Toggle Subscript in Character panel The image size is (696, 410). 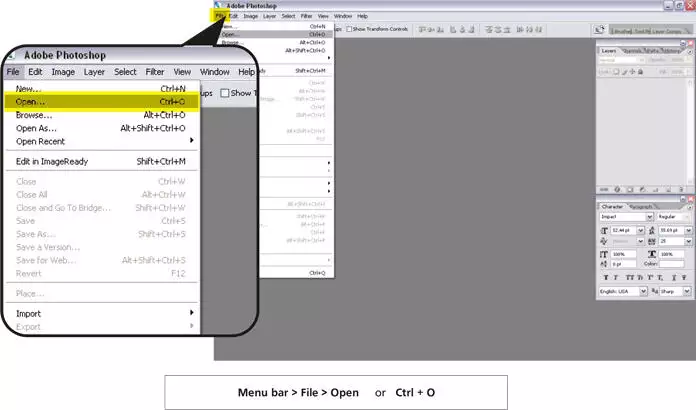point(660,277)
